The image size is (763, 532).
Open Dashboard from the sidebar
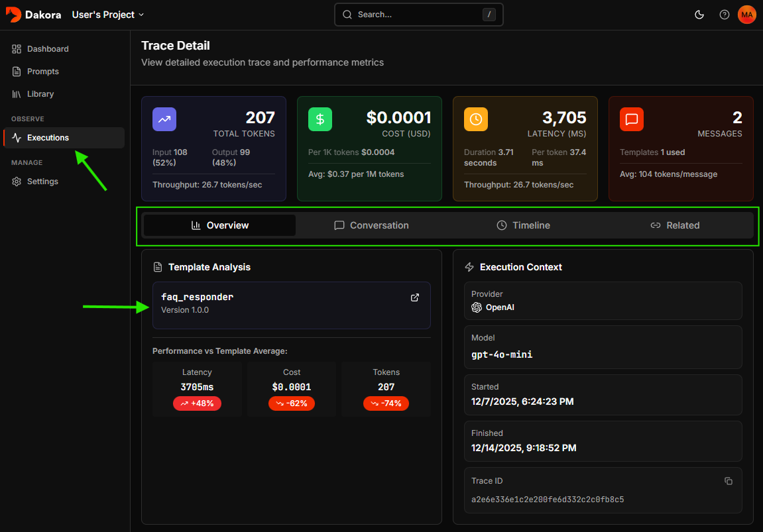(x=47, y=49)
